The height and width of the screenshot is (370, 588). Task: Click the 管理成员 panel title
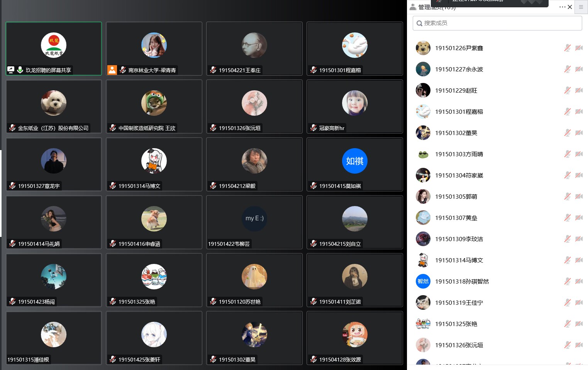436,7
